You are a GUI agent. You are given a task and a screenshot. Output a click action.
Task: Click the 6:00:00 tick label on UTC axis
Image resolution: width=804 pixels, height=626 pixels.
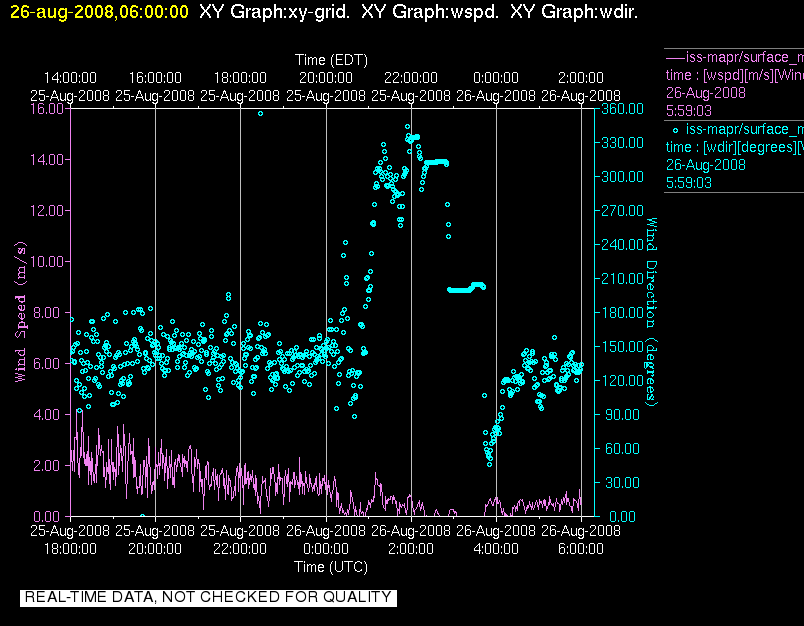581,549
